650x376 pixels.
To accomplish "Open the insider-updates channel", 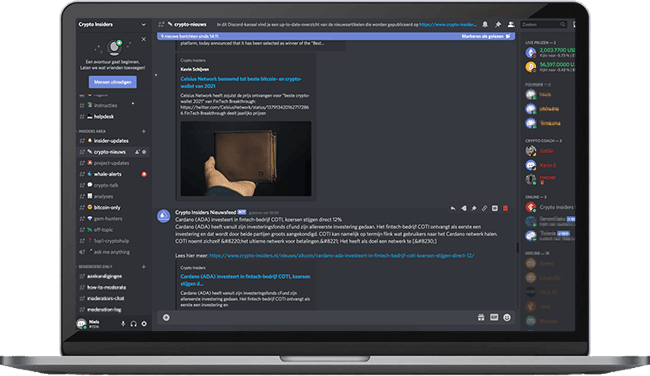I will tap(112, 141).
